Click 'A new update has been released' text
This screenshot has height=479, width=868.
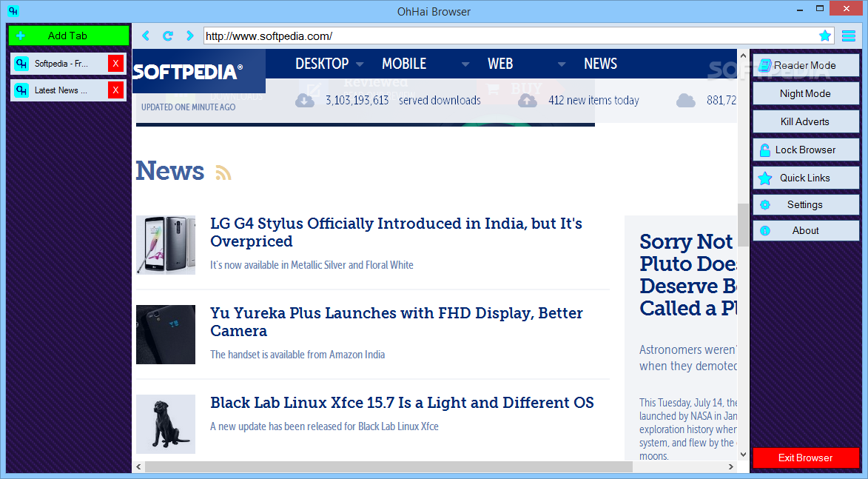(324, 426)
